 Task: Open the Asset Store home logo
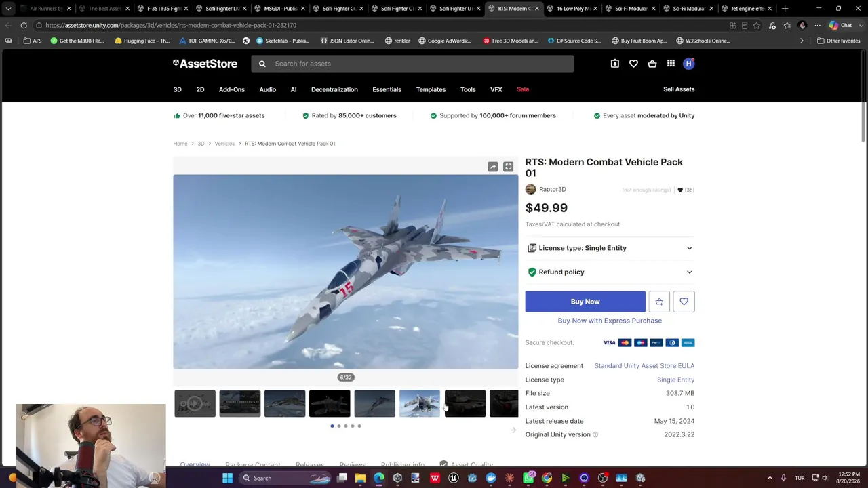click(205, 64)
